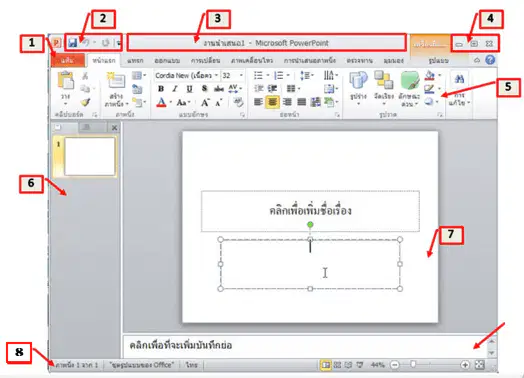Select the Format Painter brush icon

tap(86, 102)
